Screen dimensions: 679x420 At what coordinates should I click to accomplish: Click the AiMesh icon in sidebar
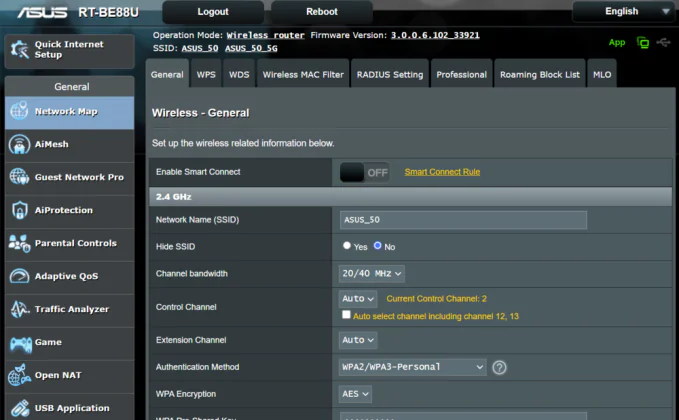tap(19, 145)
